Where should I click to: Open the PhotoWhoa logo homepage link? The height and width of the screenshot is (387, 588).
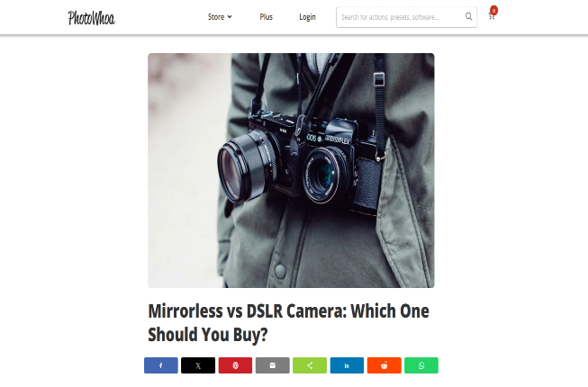91,18
